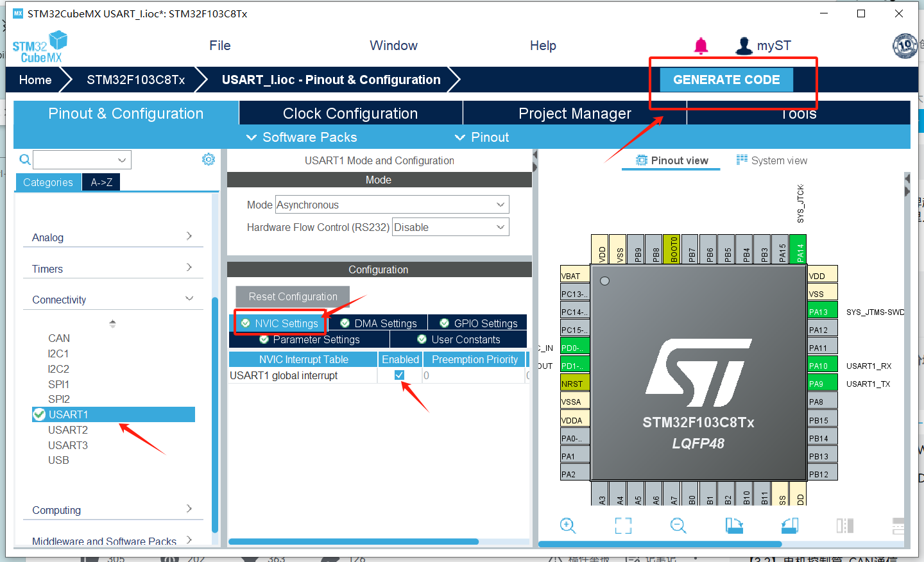The width and height of the screenshot is (924, 562).
Task: Flip the chip horizontally
Action: (845, 526)
